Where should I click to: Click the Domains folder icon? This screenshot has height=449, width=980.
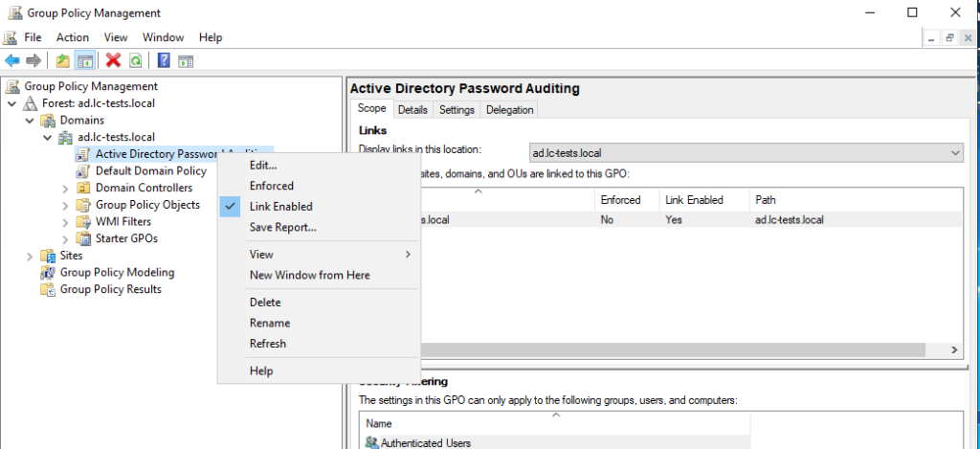[48, 120]
